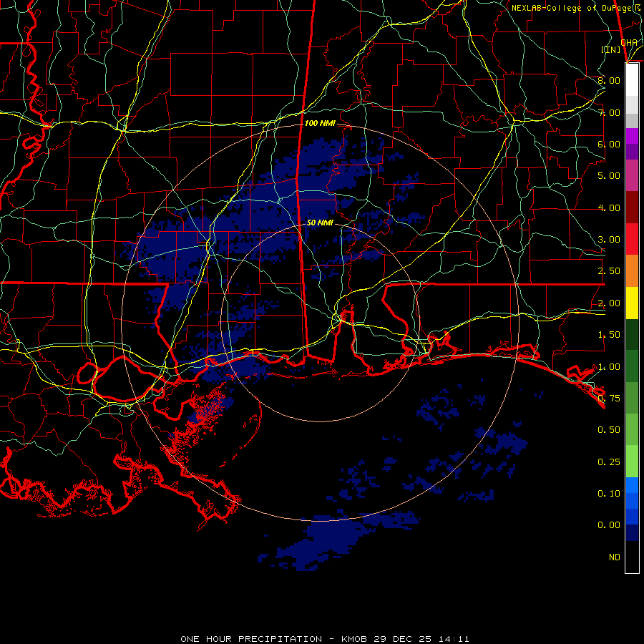Pick the white legend swatch at the 8.00 label
644x644 pixels.
tap(632, 80)
